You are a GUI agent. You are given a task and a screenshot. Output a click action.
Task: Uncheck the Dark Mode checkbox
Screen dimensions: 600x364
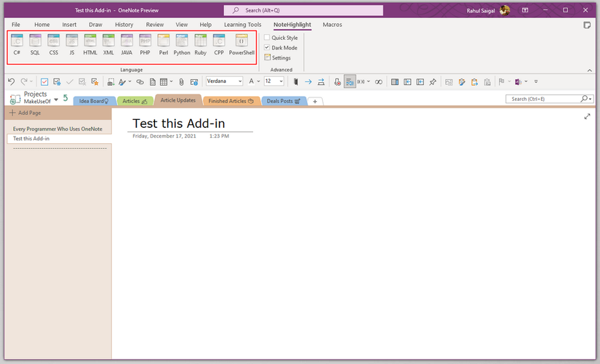coord(267,47)
